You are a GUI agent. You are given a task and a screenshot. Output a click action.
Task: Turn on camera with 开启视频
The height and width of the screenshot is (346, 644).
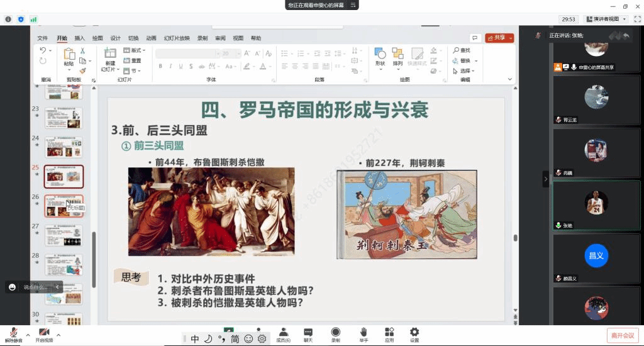point(44,335)
